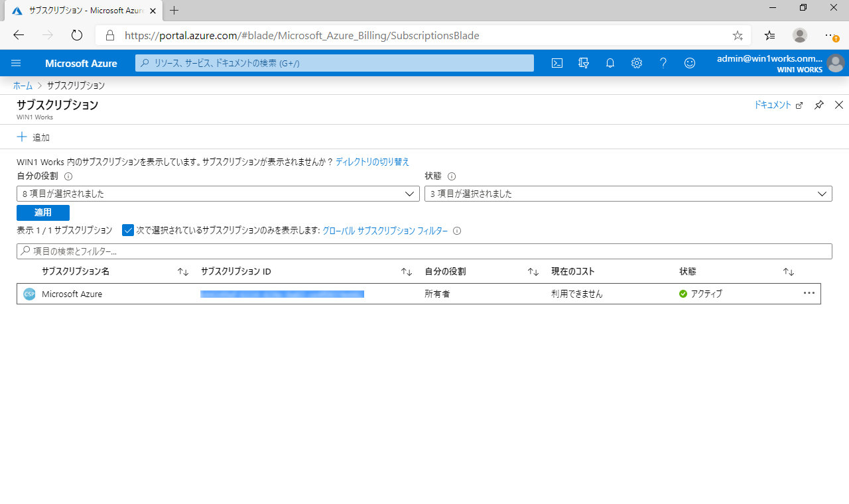
Task: Click the browser address bar URL
Action: pyautogui.click(x=302, y=35)
